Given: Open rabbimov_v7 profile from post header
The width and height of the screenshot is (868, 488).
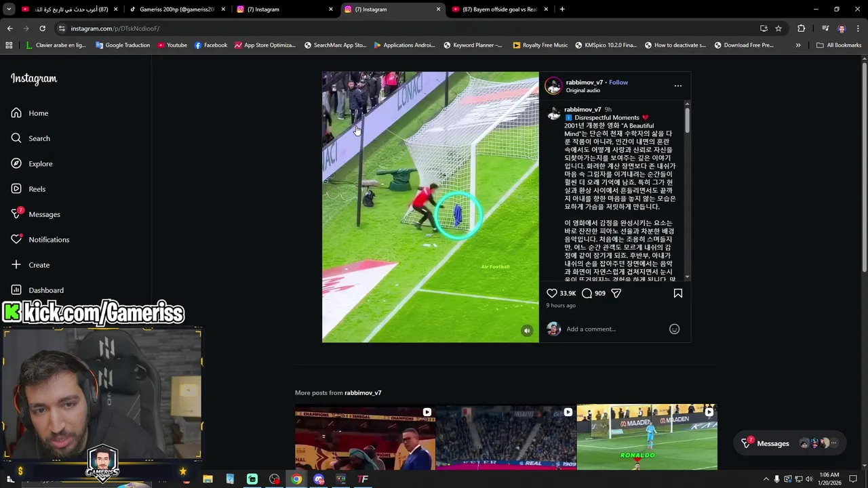Looking at the screenshot, I should 585,82.
